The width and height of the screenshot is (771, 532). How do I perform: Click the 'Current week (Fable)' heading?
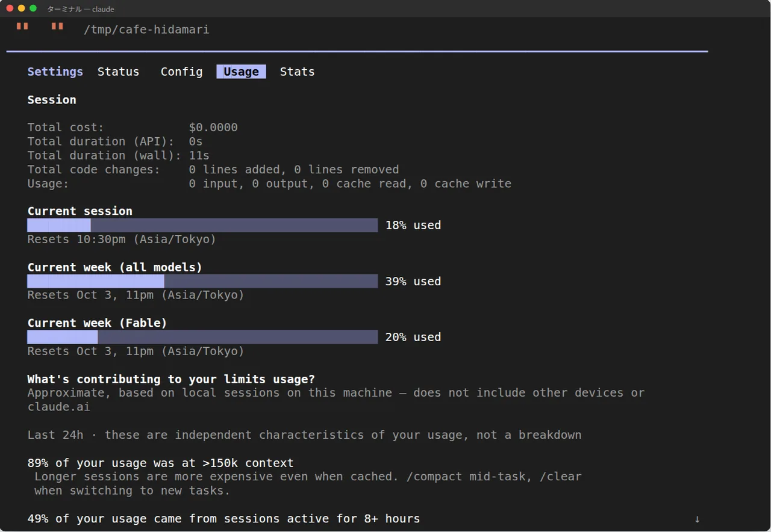click(x=97, y=323)
